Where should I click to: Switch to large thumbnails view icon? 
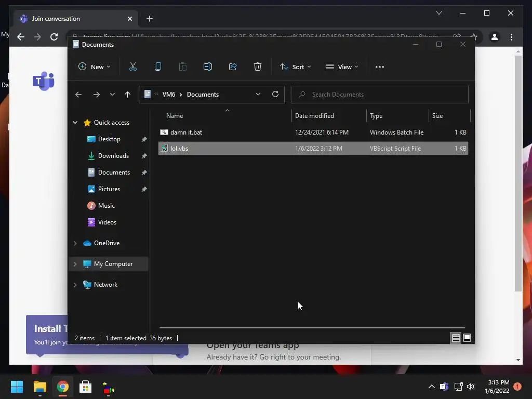coord(467,338)
